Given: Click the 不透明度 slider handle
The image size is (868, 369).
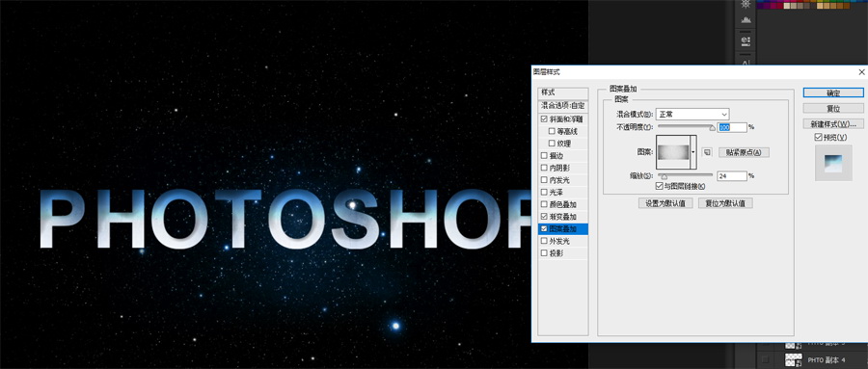Looking at the screenshot, I should click(x=713, y=128).
